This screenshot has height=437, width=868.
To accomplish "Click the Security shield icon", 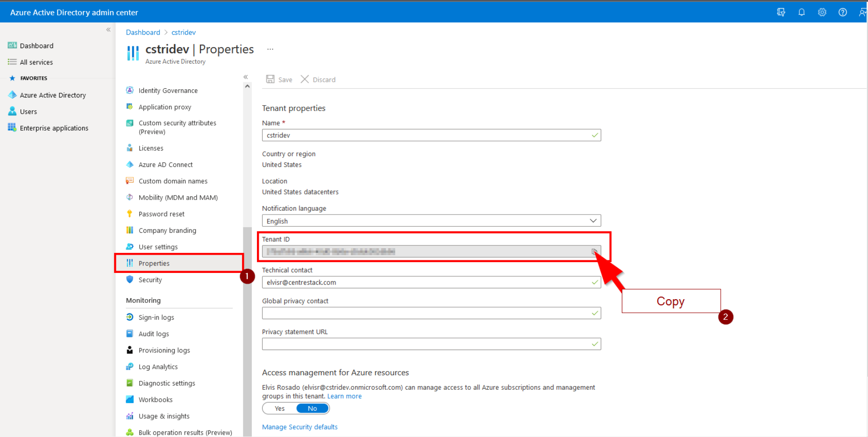I will (x=130, y=279).
